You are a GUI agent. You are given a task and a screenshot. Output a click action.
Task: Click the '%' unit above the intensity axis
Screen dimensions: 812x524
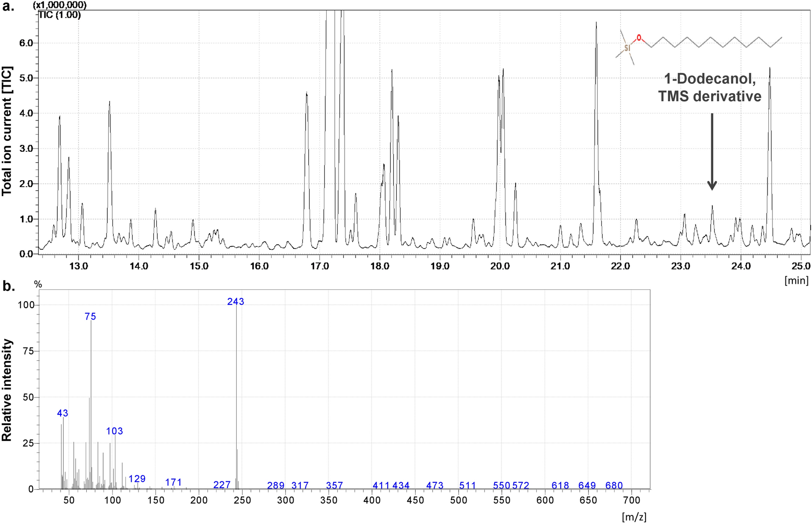pyautogui.click(x=38, y=285)
